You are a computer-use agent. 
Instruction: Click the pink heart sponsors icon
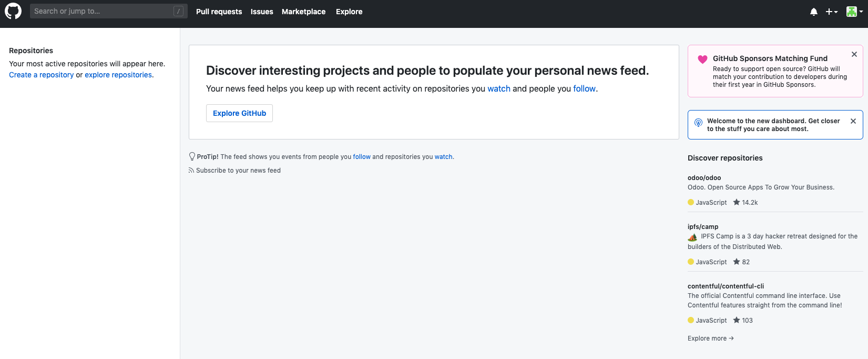(702, 59)
